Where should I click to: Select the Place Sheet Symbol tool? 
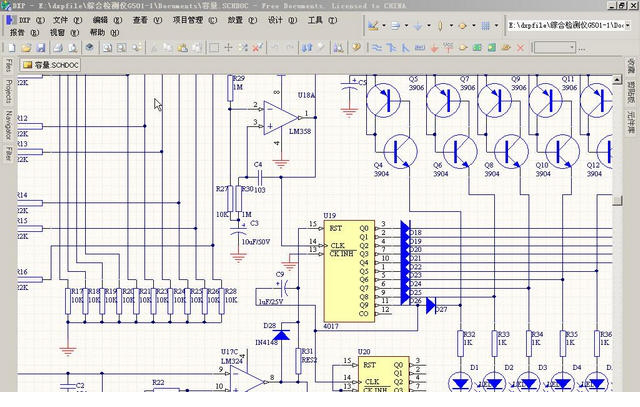point(477,48)
